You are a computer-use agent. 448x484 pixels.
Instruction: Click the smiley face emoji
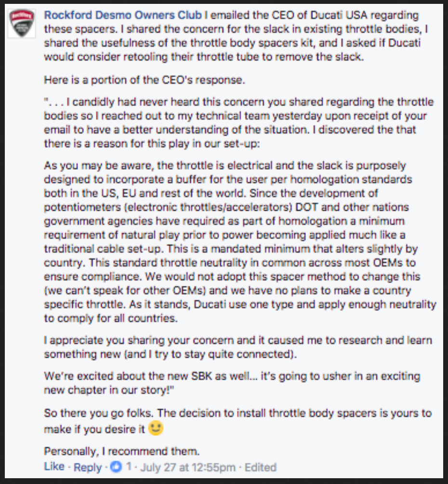(x=156, y=428)
